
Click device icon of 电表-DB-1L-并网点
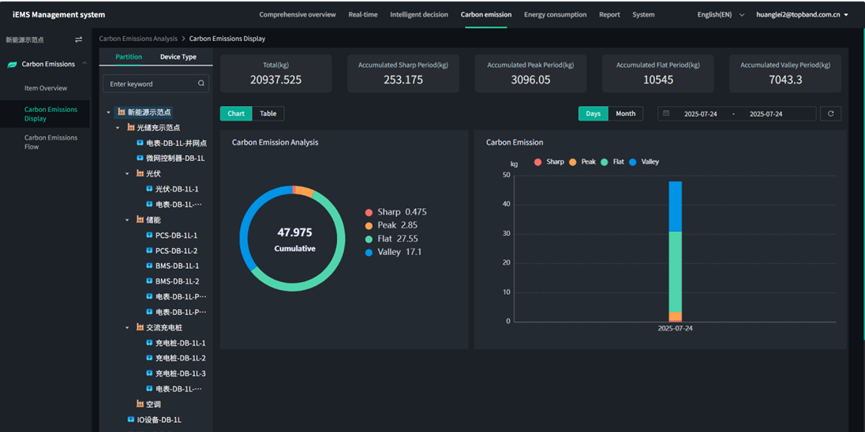140,143
